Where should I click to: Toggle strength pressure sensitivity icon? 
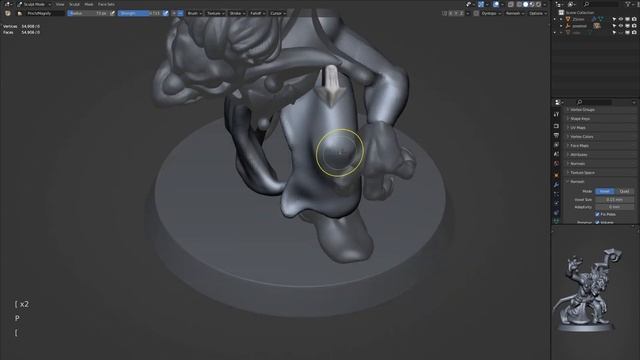[165, 13]
